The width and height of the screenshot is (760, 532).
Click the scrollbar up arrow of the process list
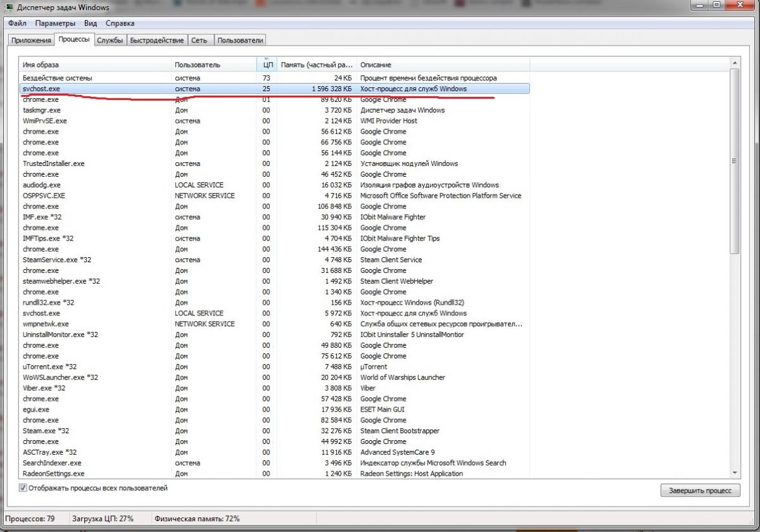(x=735, y=63)
